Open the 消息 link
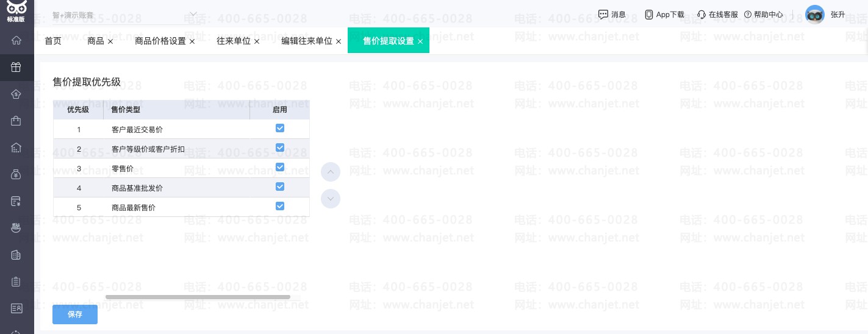Screen dimensions: 868x334 click(619, 14)
